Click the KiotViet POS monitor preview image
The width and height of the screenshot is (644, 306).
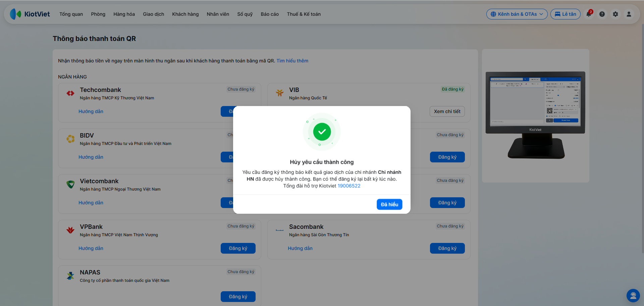[x=535, y=115]
